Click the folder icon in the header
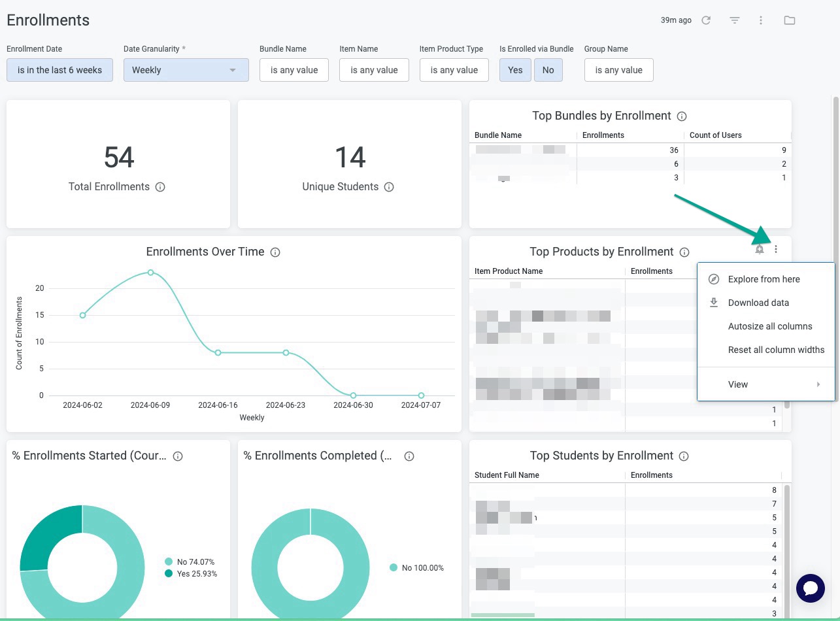This screenshot has height=621, width=840. click(x=789, y=20)
